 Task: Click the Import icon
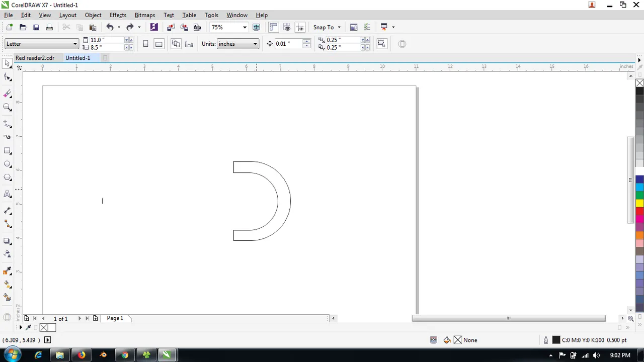pos(171,27)
